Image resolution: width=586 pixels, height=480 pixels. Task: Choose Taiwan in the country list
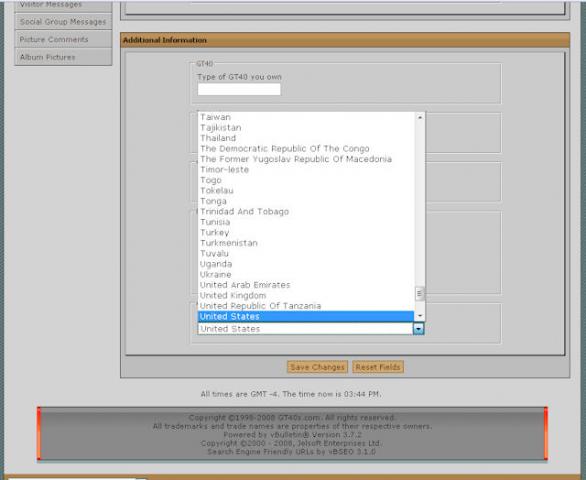pyautogui.click(x=216, y=117)
